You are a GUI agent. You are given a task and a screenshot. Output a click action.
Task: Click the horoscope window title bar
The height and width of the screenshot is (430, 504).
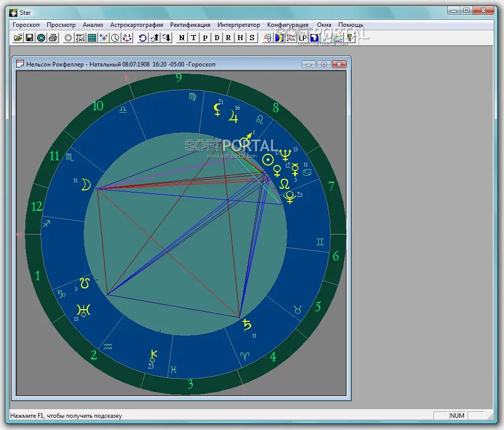pos(181,64)
